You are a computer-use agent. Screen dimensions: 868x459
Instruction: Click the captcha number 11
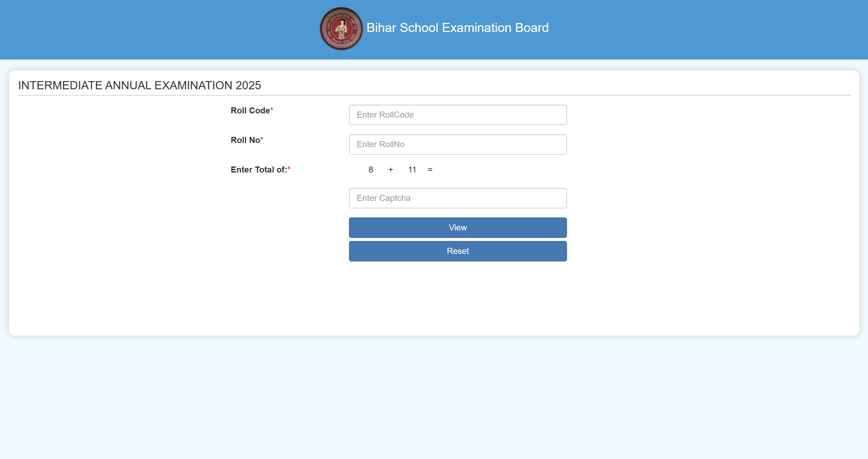tap(412, 169)
